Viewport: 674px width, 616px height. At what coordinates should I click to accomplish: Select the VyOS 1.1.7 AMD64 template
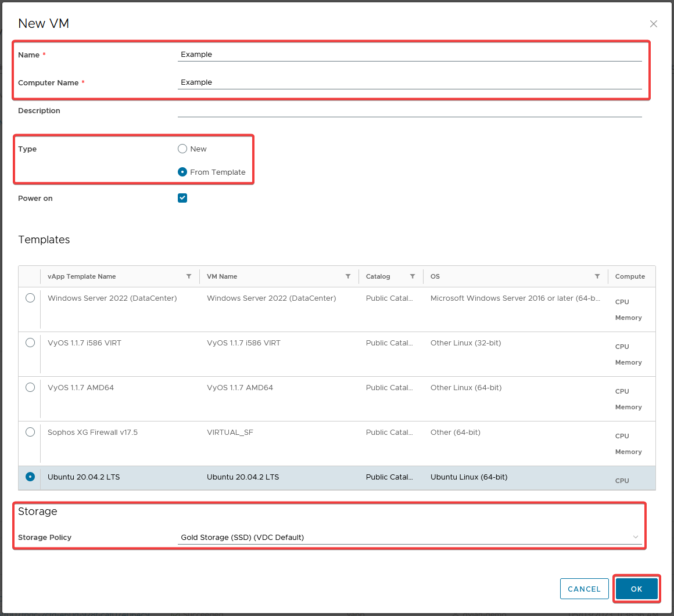click(30, 387)
